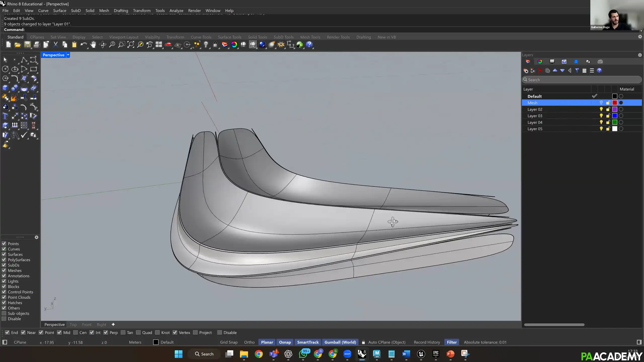Open the Surface menu

pos(60,11)
